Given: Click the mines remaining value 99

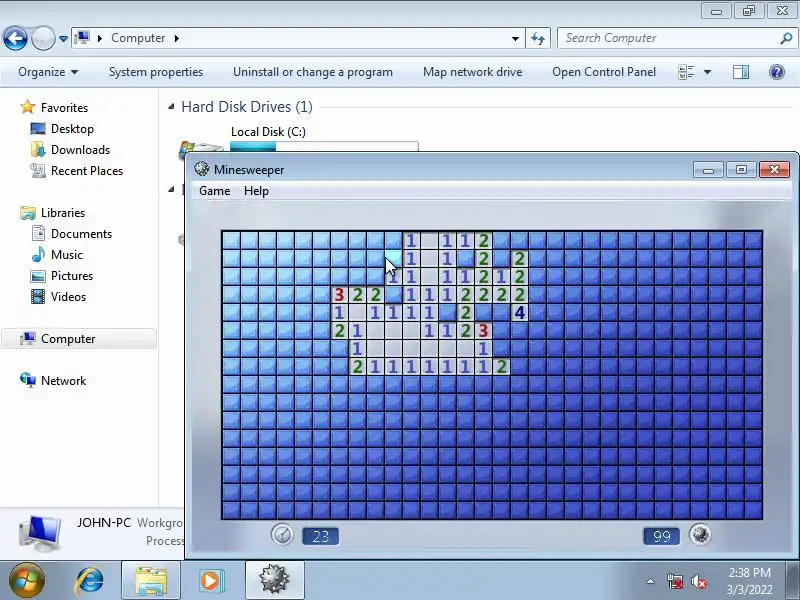Looking at the screenshot, I should tap(661, 536).
